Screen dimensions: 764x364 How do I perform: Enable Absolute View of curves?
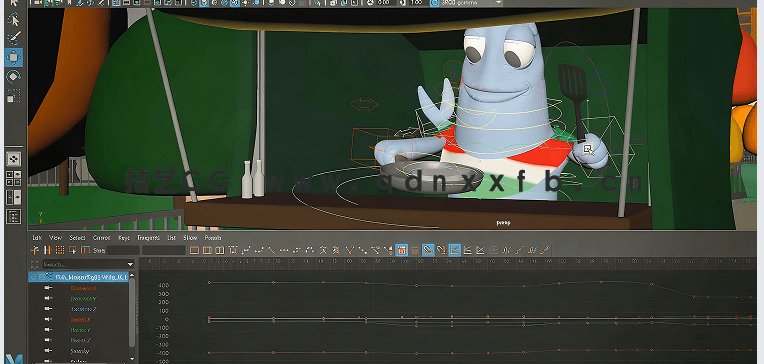point(454,250)
